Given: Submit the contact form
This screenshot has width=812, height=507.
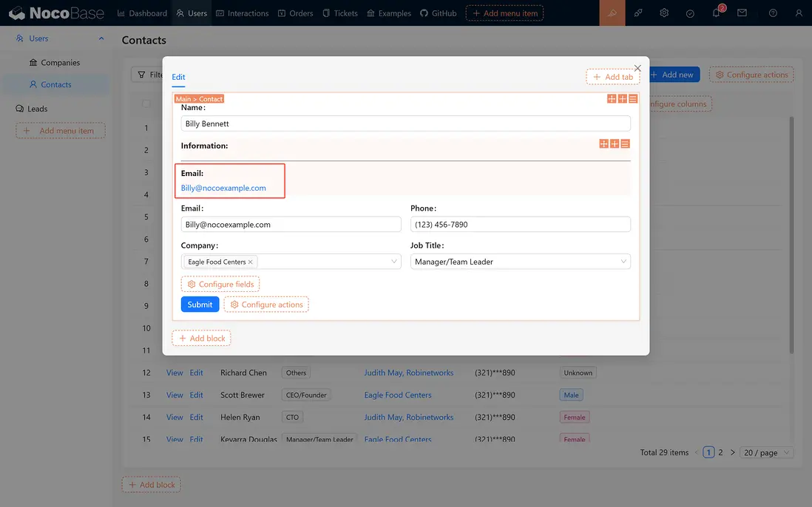Looking at the screenshot, I should 200,304.
